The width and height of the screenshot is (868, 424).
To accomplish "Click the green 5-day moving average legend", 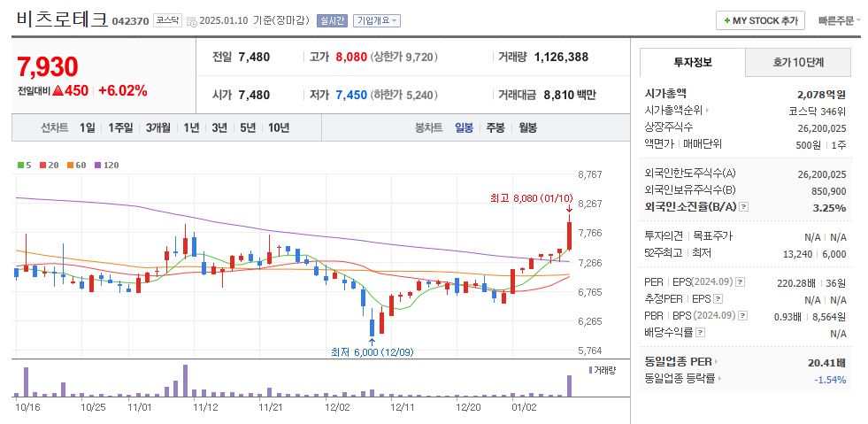I will [x=25, y=165].
